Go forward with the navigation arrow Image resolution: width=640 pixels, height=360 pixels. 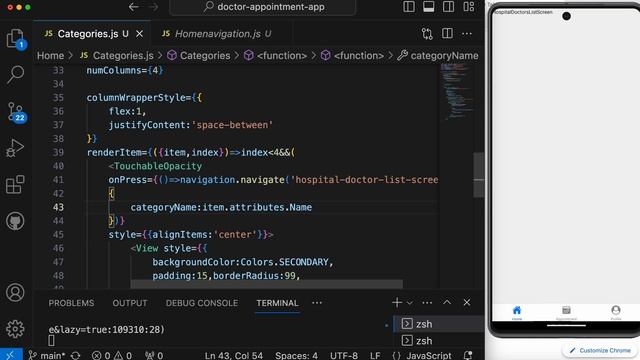(153, 7)
